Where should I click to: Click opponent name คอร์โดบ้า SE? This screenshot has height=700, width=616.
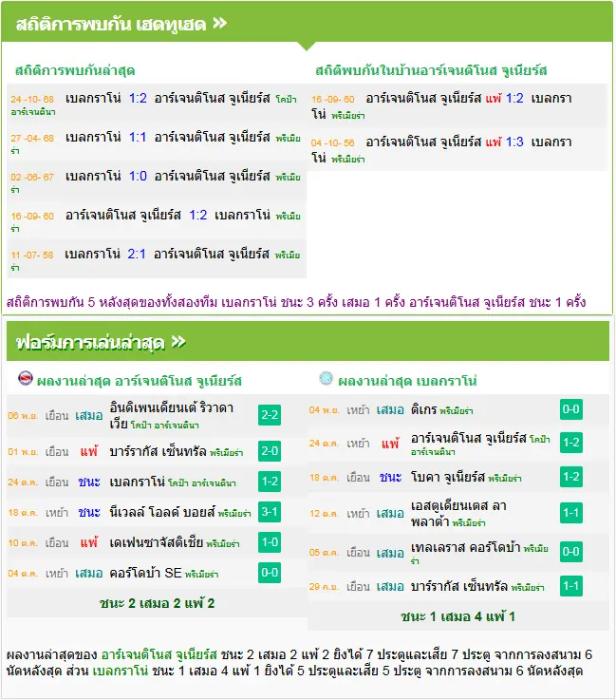(145, 574)
